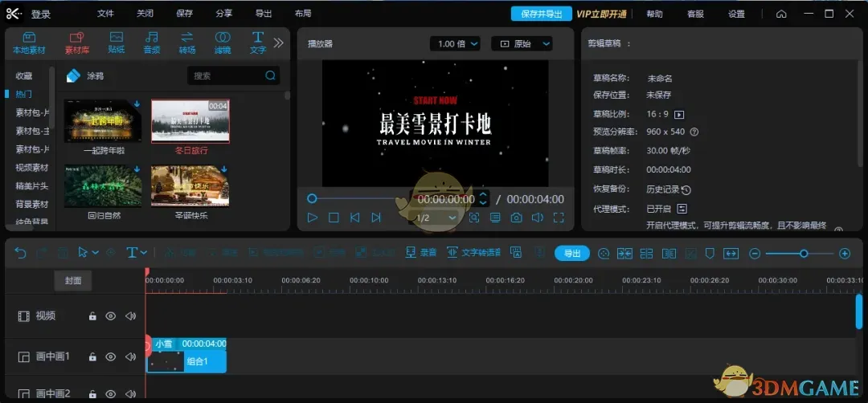Toggle lock on 画中画2 track

[93, 393]
